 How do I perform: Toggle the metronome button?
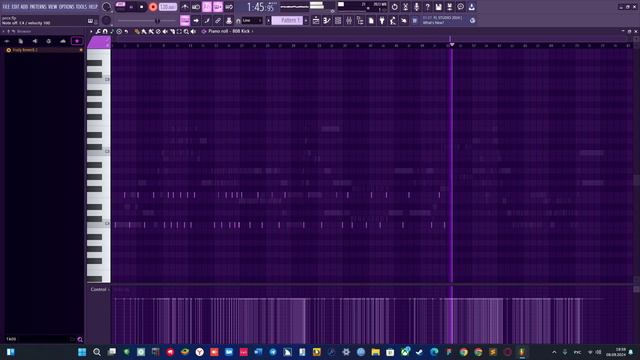(185, 7)
